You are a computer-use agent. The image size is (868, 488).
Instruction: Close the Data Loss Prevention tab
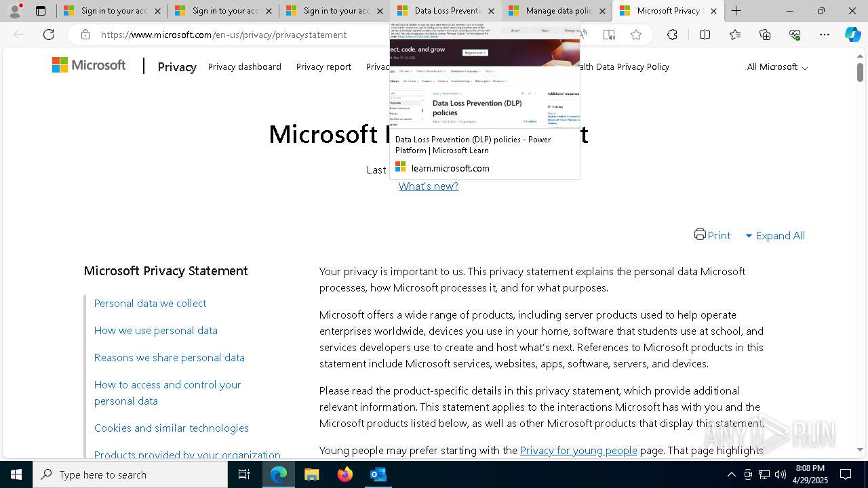[x=491, y=11]
